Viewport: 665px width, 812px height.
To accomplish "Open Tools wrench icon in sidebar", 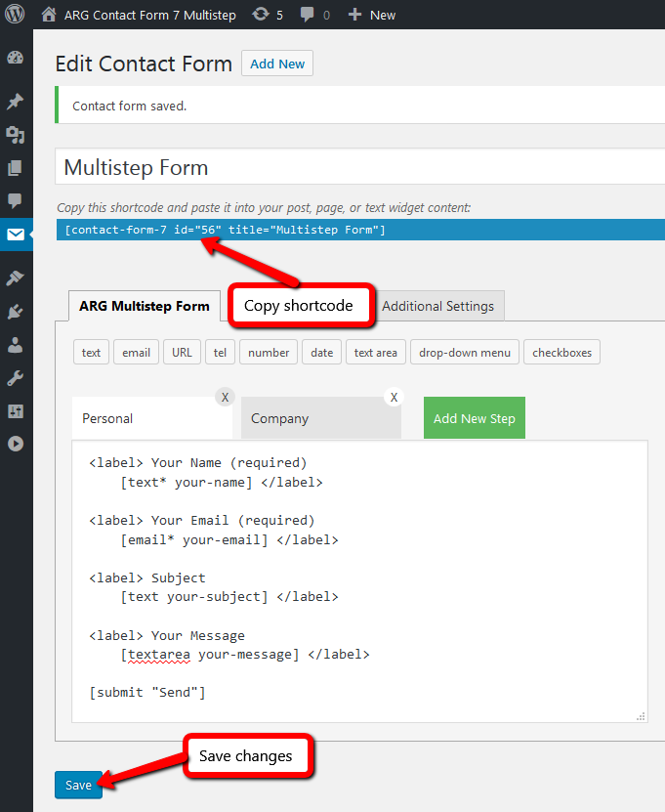I will click(x=16, y=378).
